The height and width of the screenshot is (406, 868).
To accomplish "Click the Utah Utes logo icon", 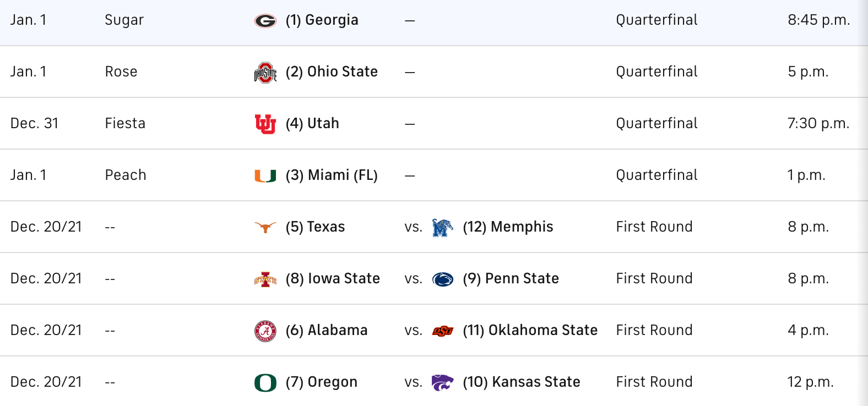I will point(265,124).
